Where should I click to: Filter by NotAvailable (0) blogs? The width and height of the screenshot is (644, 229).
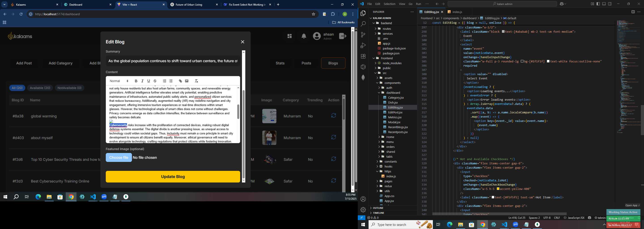[x=70, y=88]
